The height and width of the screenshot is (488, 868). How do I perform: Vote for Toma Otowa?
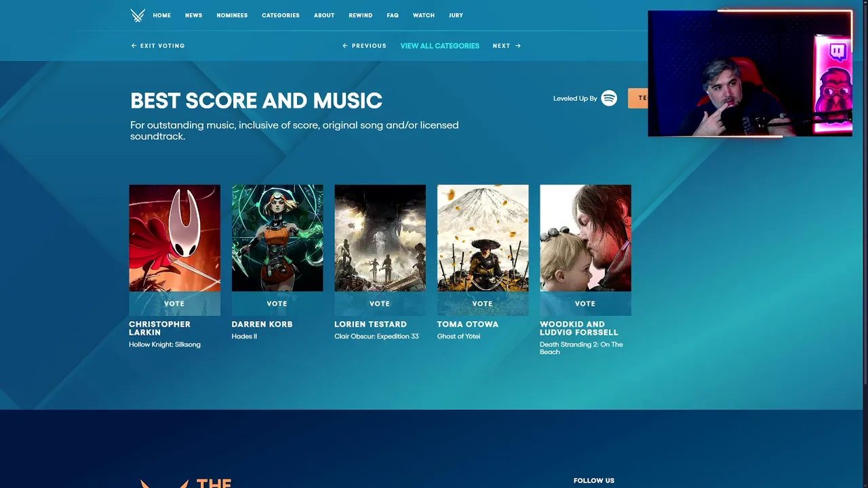(483, 304)
